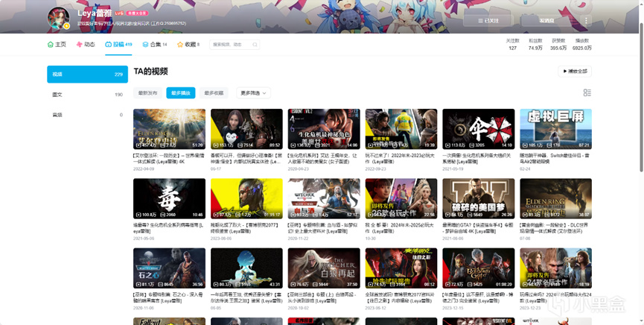Open the 43:31 Zelda video thumbnail
644x325 pixels.
click(246, 268)
